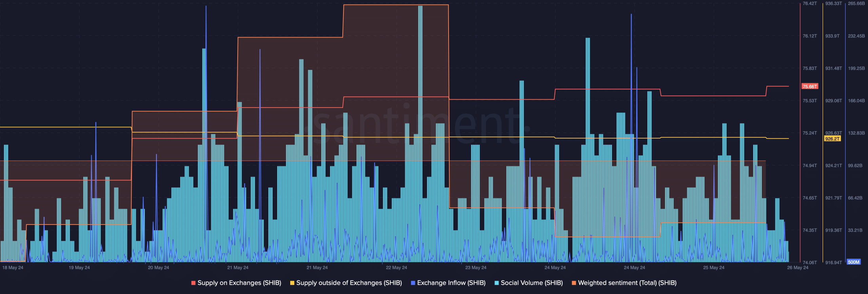Screen dimensions: 868x294
Task: Click the 23 May 24 date label
Action: [476, 268]
